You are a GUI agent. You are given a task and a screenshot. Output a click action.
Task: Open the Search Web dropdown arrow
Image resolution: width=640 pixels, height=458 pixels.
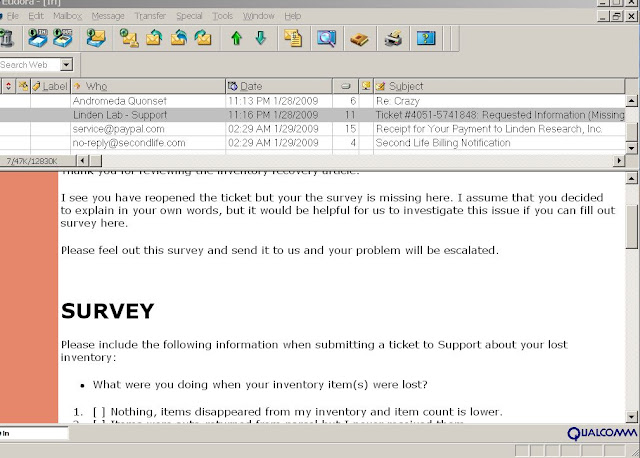(x=66, y=64)
